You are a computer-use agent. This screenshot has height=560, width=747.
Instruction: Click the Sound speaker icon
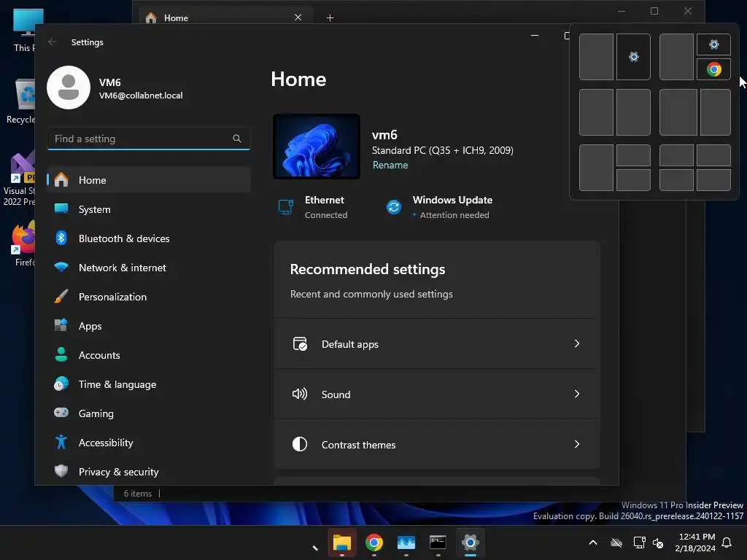[300, 394]
